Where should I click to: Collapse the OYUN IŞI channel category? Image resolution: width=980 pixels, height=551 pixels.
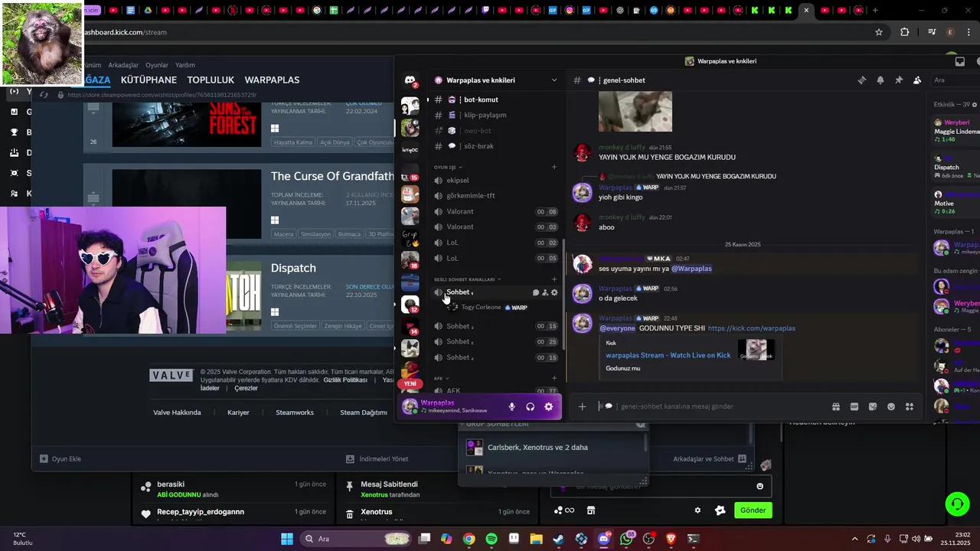[448, 167]
